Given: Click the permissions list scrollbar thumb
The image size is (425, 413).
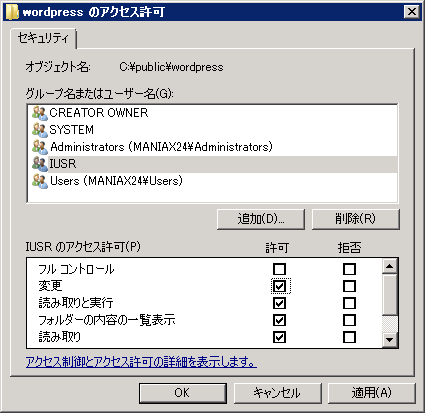Looking at the screenshot, I should [389, 294].
